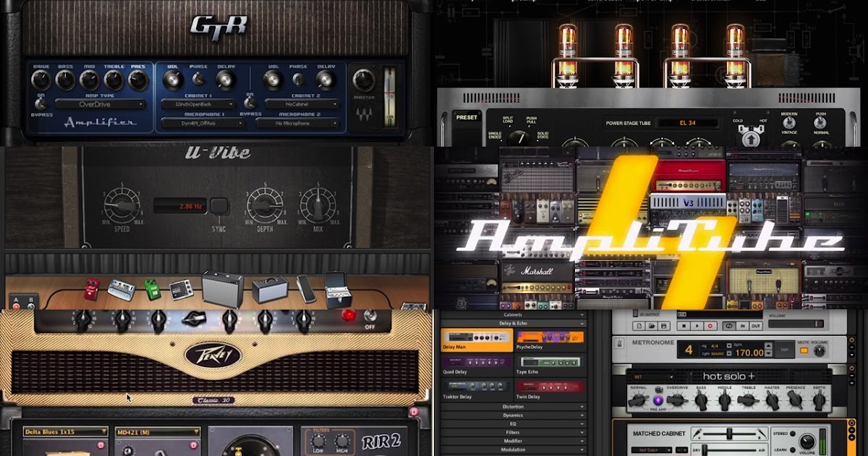Click the hot solo+ Pre Amp purple button
The image size is (868, 456).
pos(658,400)
